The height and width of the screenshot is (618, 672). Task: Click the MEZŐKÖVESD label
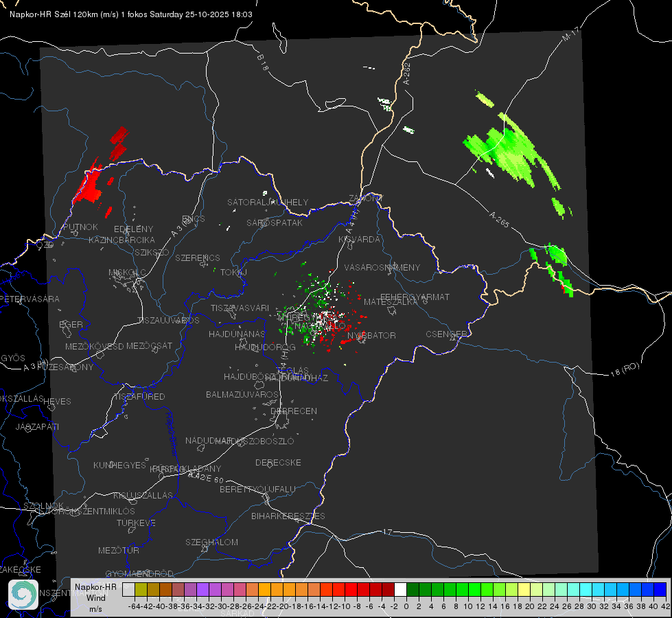94,346
